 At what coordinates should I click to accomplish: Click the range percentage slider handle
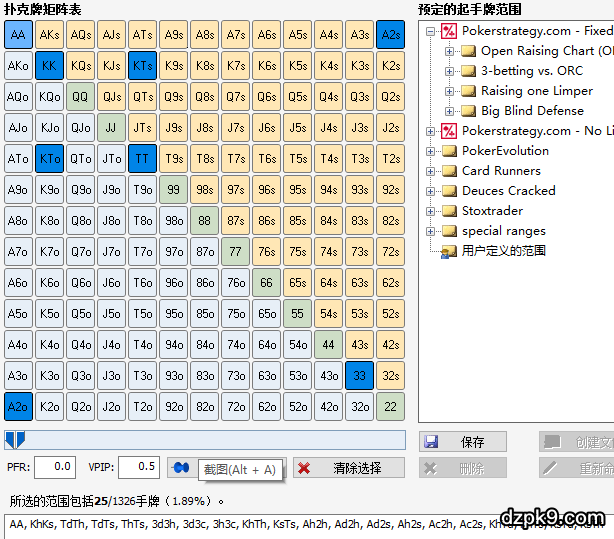coord(14,440)
